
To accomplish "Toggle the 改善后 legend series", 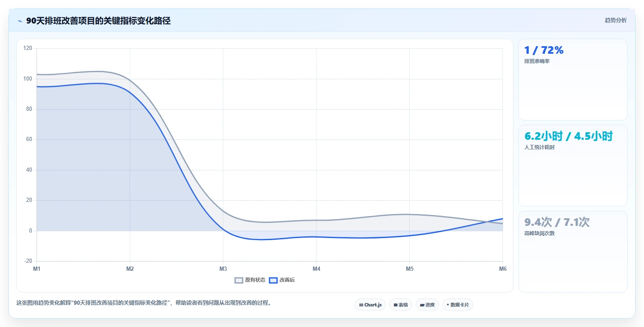I will tap(282, 280).
